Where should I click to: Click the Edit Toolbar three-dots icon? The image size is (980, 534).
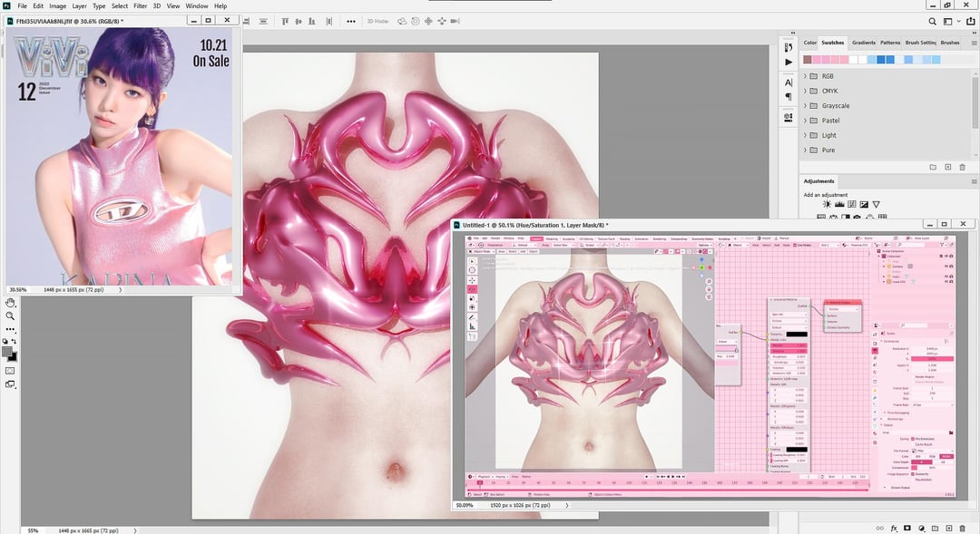pos(11,330)
